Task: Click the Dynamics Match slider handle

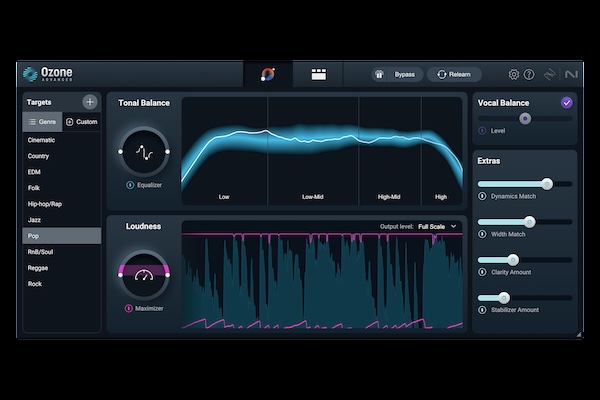Action: [547, 184]
